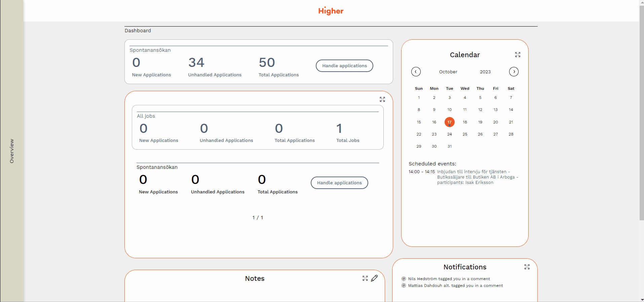Open Mattias Dahdouh tagged comment notification
This screenshot has height=302, width=644.
coord(455,286)
